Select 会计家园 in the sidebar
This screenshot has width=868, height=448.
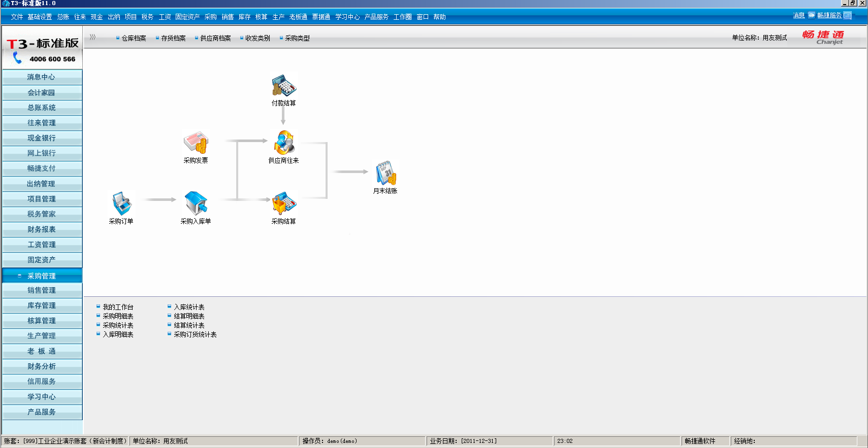42,92
